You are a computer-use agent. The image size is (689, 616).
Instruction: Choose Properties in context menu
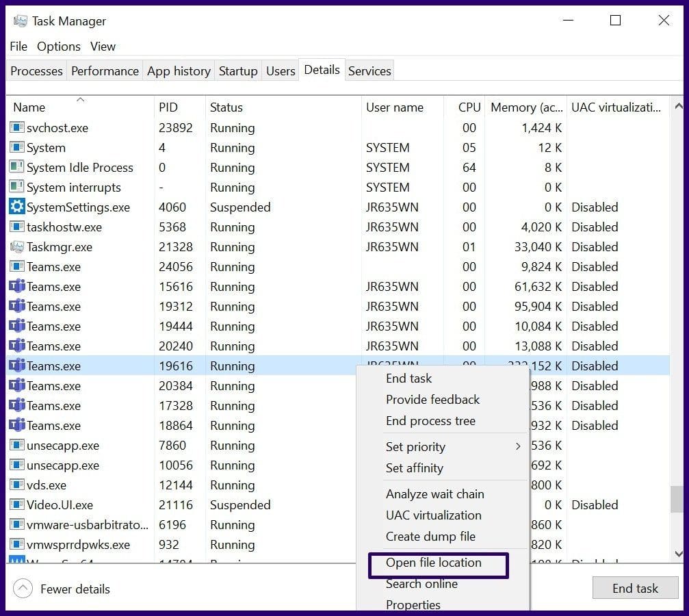413,604
